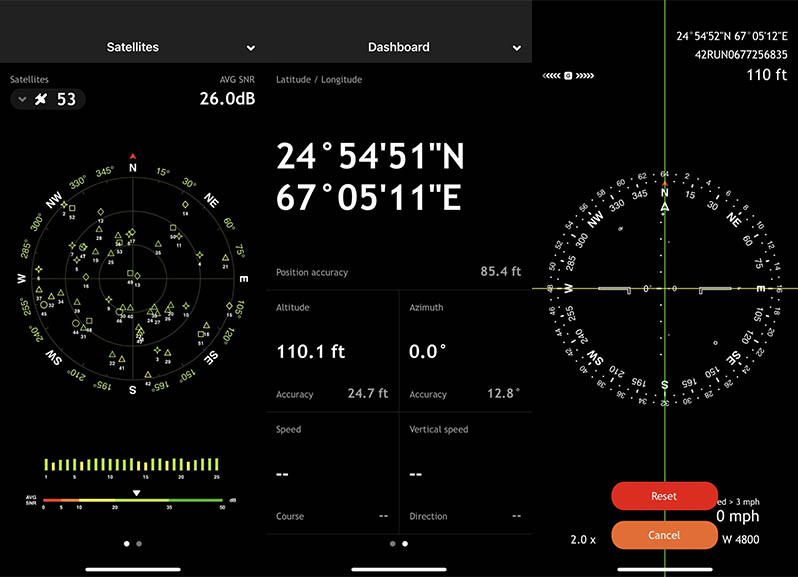Click the Course label

point(290,516)
